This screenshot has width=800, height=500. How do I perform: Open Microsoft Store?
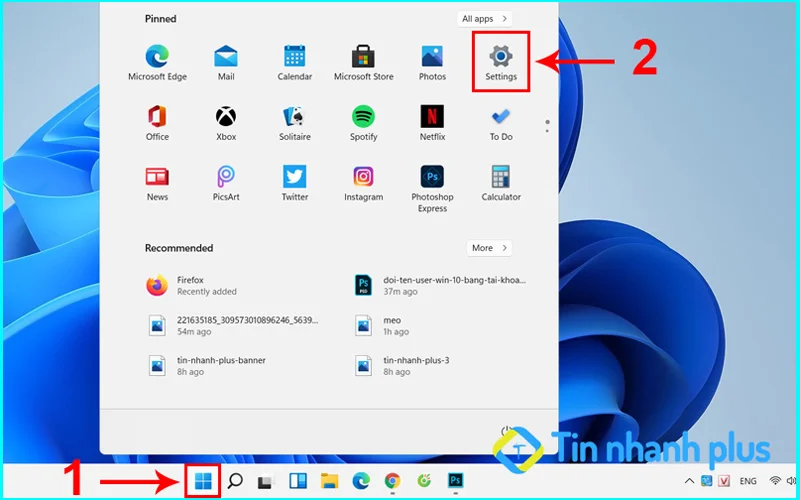[x=363, y=63]
